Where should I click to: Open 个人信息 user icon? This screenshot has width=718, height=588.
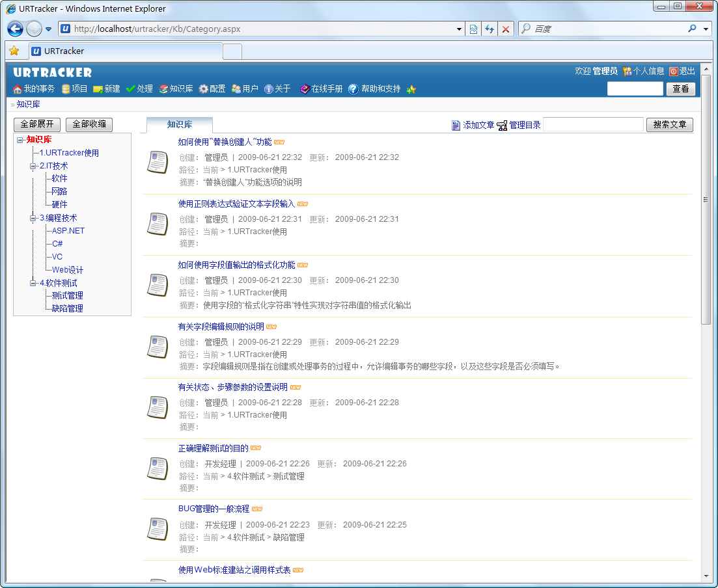tap(628, 72)
